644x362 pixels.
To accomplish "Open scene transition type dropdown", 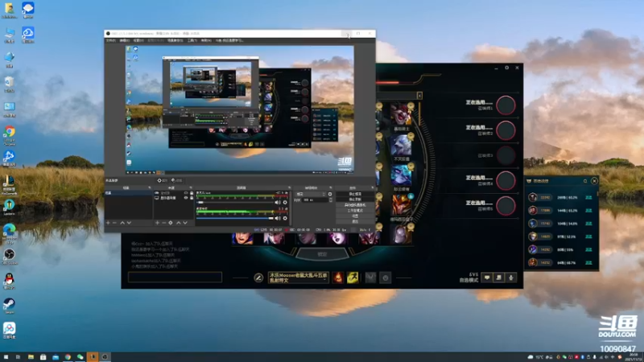I will pos(311,194).
